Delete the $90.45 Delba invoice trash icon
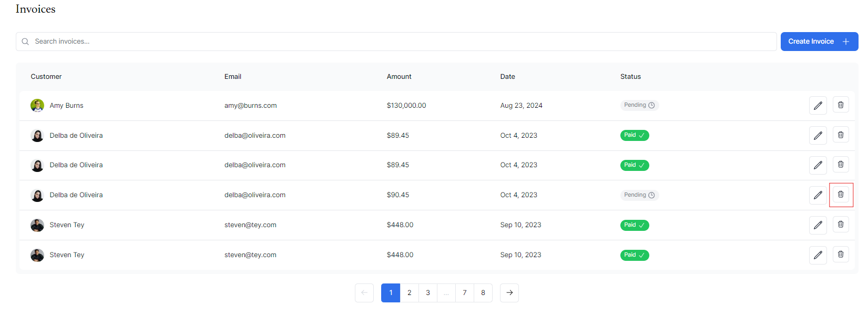 [841, 195]
